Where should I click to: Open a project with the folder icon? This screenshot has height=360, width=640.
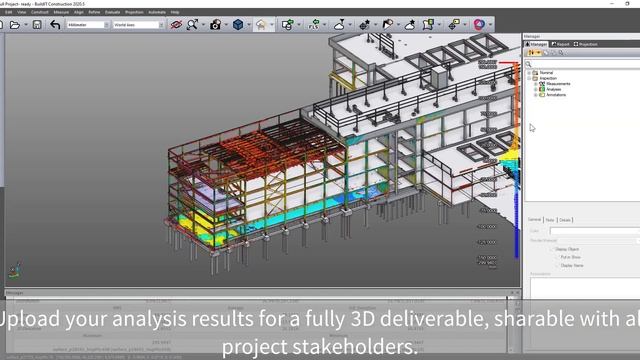tap(15, 25)
